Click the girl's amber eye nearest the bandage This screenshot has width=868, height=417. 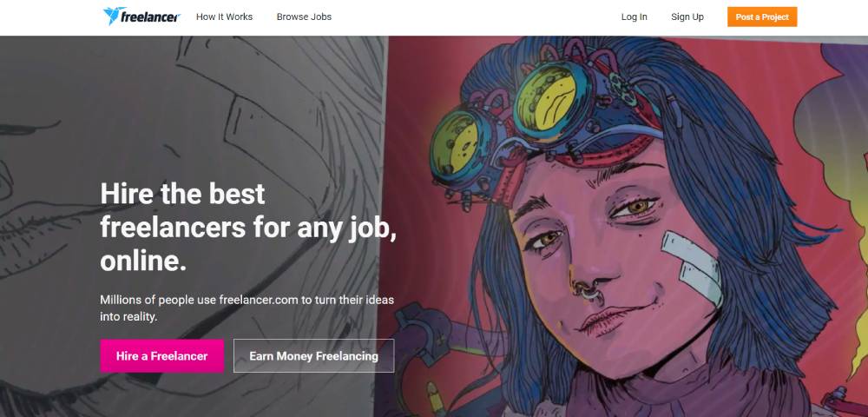pyautogui.click(x=635, y=208)
